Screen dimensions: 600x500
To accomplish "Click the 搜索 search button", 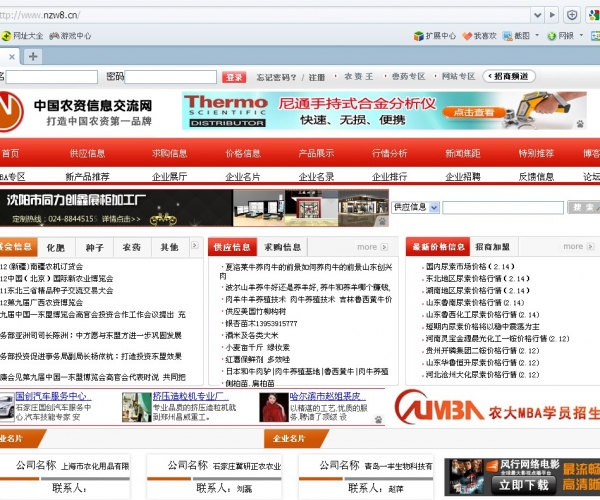I will 582,207.
